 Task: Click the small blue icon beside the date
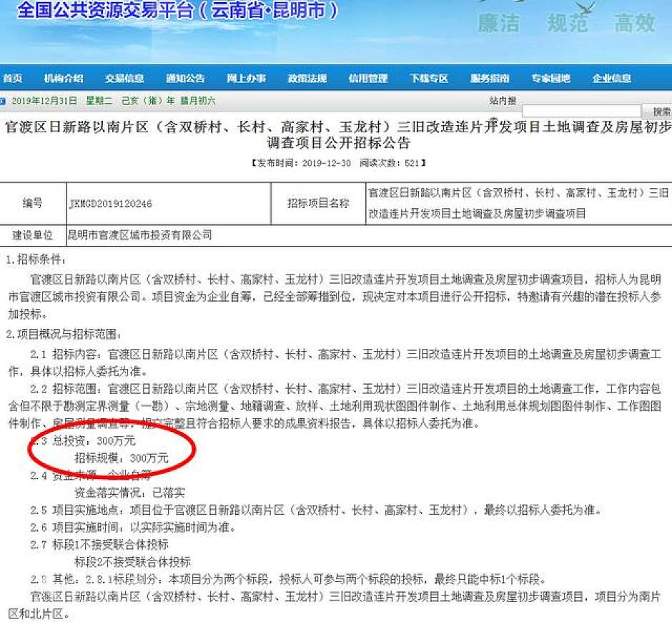pyautogui.click(x=4, y=101)
